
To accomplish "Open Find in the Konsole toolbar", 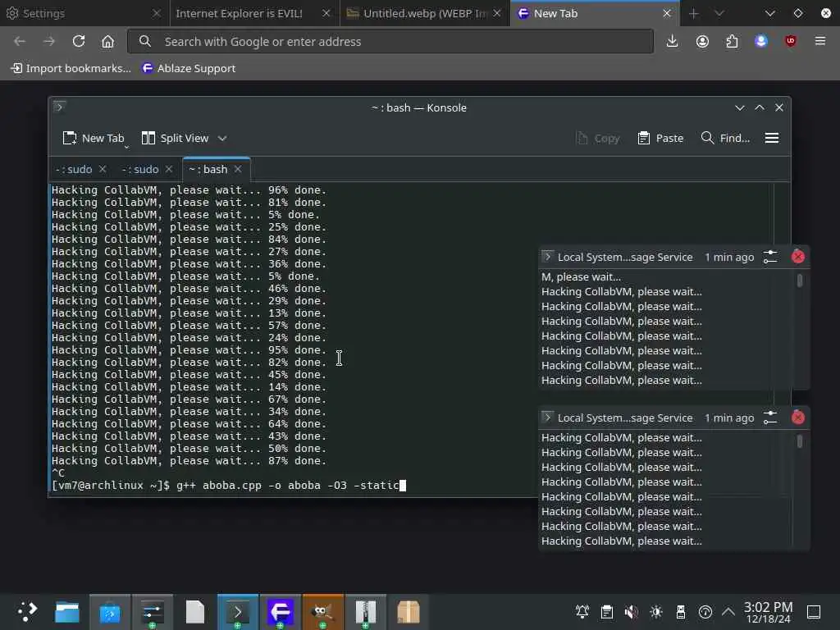I will (x=725, y=138).
